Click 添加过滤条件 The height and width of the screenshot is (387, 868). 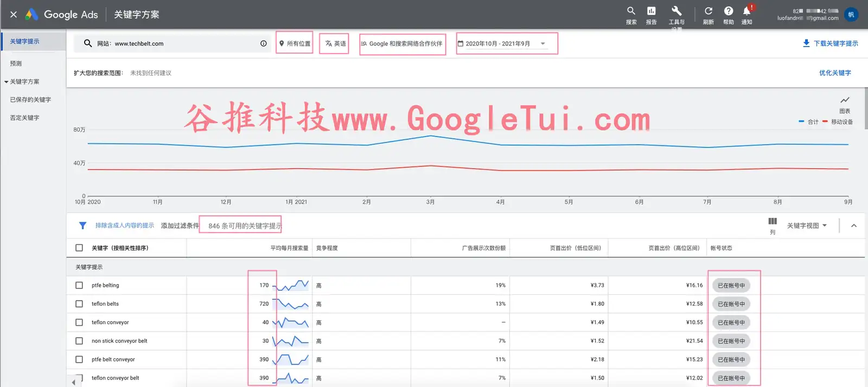[x=180, y=225]
